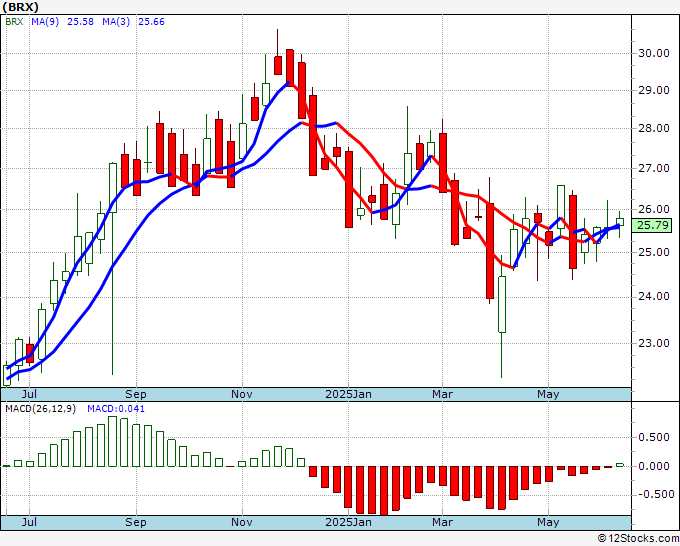680x546 pixels.
Task: Click the 29.00 price axis label
Action: pyautogui.click(x=654, y=90)
